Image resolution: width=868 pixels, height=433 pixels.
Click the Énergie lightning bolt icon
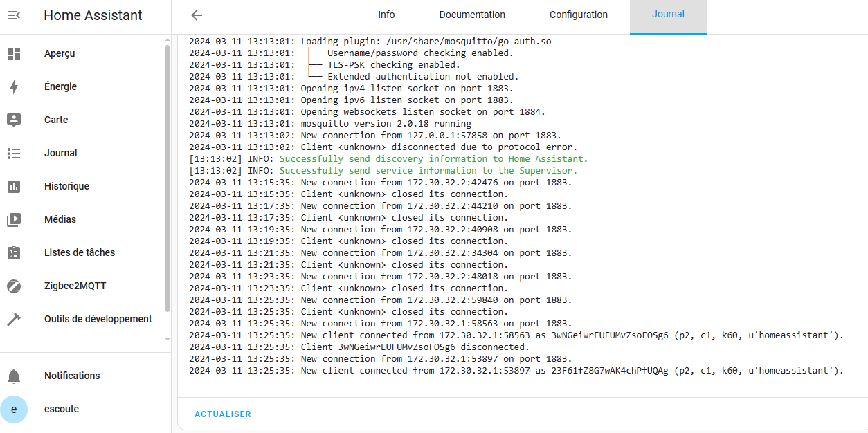point(14,86)
